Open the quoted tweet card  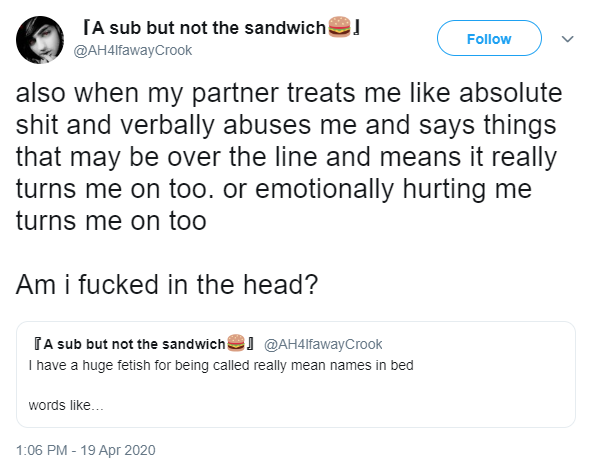click(296, 375)
